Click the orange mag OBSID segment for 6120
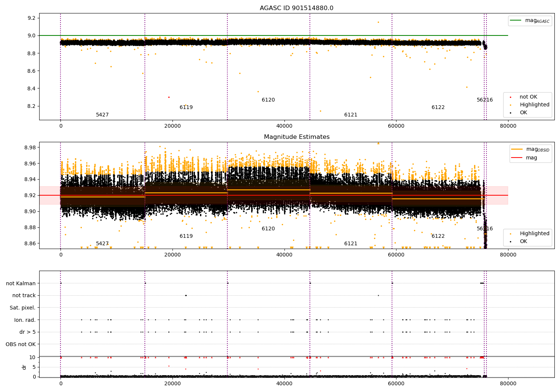 [268, 190]
